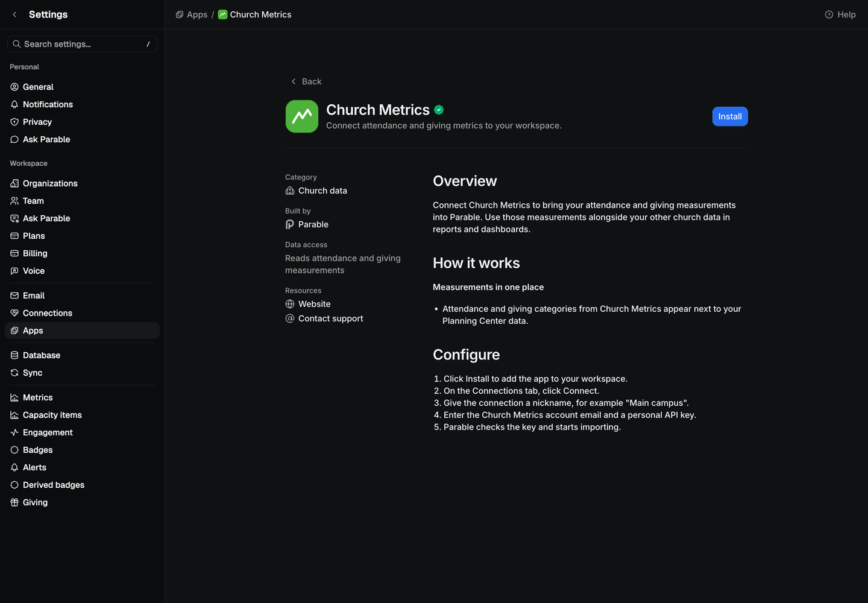Open Derived badges settings

pyautogui.click(x=82, y=485)
